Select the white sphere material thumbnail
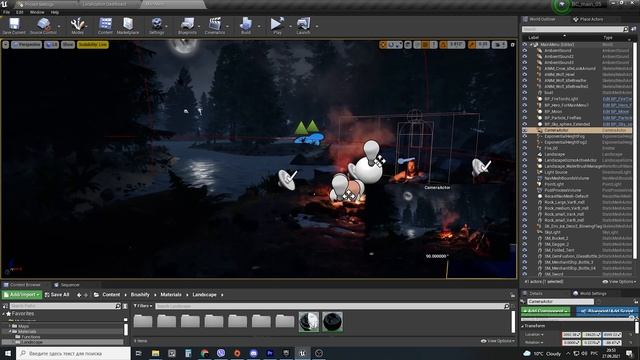The width and height of the screenshot is (640, 360). [309, 322]
